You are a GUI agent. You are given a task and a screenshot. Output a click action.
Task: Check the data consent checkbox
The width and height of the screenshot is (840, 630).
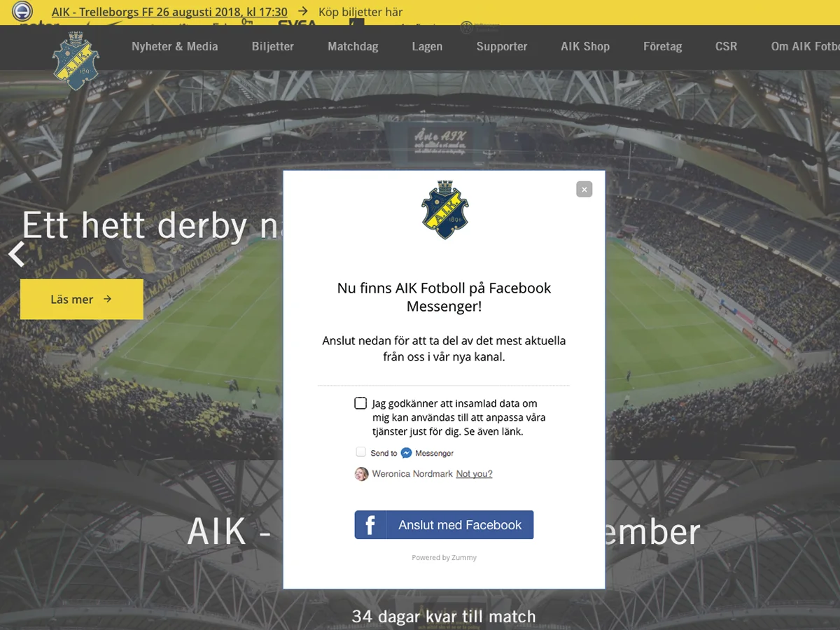click(x=360, y=403)
